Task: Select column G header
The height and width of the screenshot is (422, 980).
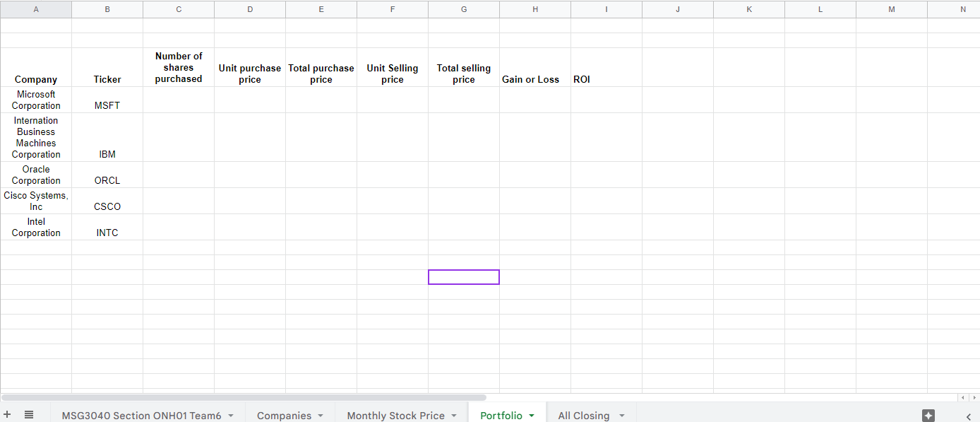Action: (x=464, y=9)
